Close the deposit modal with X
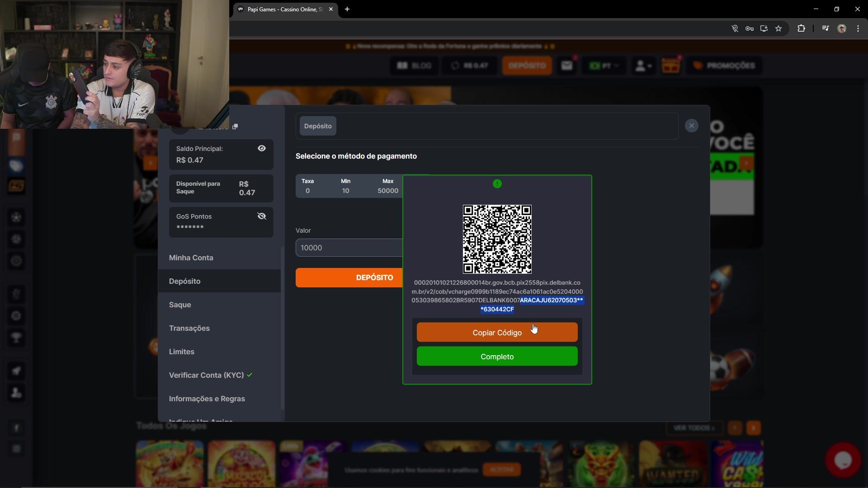Image resolution: width=868 pixels, height=488 pixels. tap(691, 126)
